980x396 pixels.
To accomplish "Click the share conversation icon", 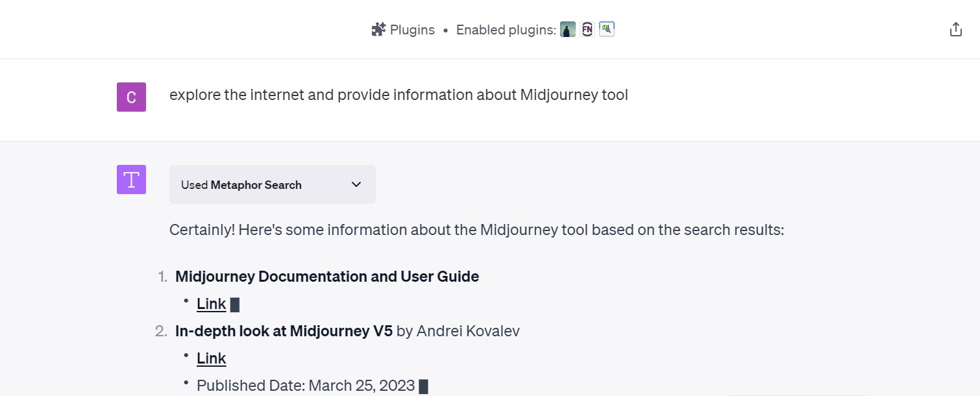I will pos(955,30).
